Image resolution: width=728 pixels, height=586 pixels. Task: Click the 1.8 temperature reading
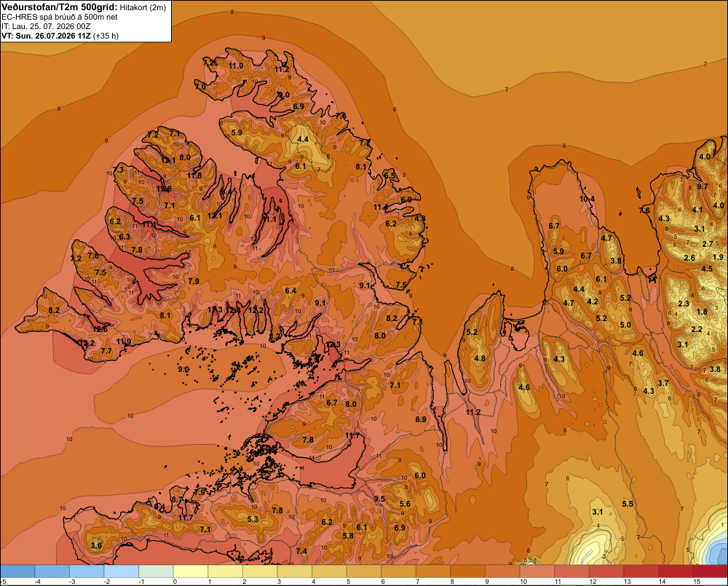tap(702, 312)
